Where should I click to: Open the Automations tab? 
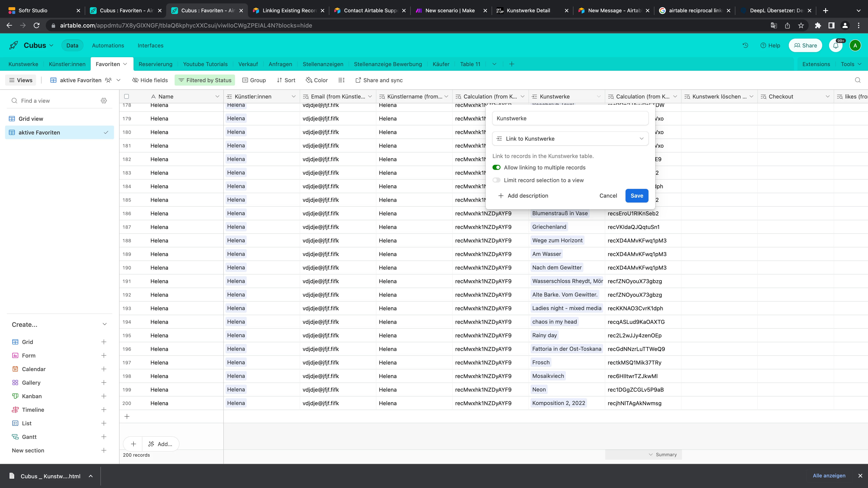(108, 46)
